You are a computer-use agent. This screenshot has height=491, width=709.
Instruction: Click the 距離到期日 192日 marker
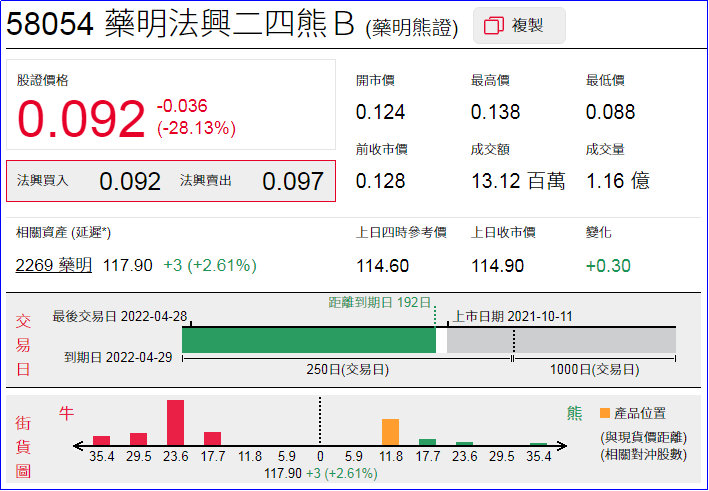(x=379, y=302)
